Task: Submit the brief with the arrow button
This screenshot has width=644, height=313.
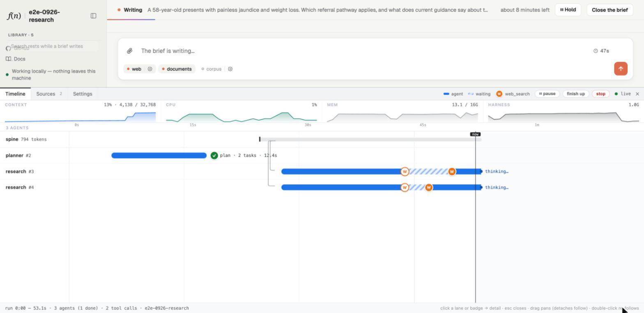Action: pos(621,69)
